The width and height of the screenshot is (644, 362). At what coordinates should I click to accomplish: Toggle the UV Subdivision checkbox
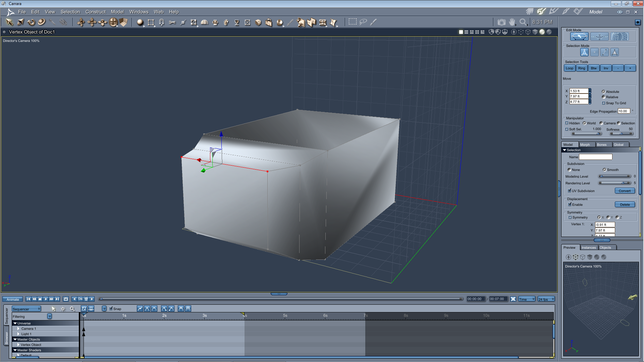(569, 191)
